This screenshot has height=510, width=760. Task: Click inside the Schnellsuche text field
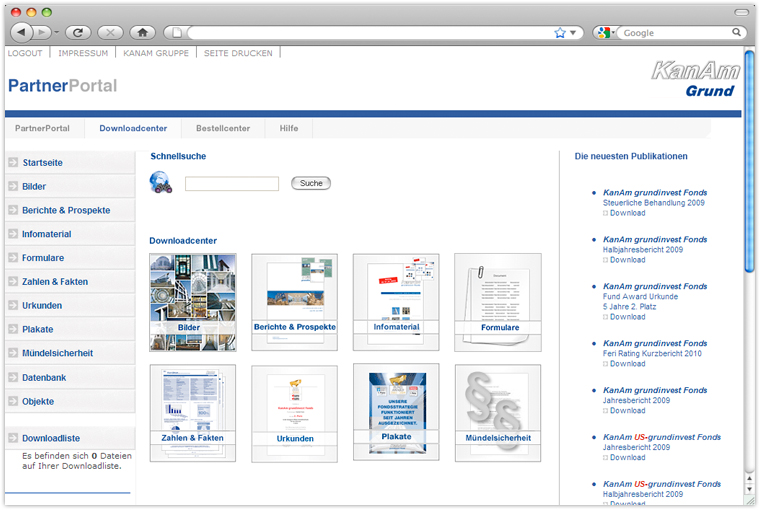coord(231,184)
